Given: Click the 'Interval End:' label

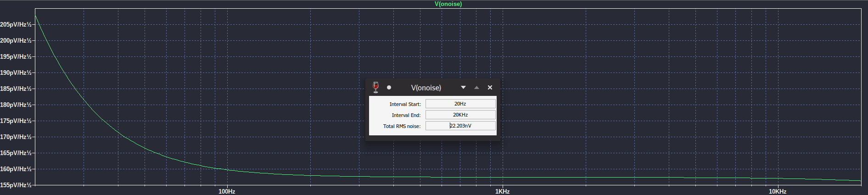Looking at the screenshot, I should (x=406, y=115).
